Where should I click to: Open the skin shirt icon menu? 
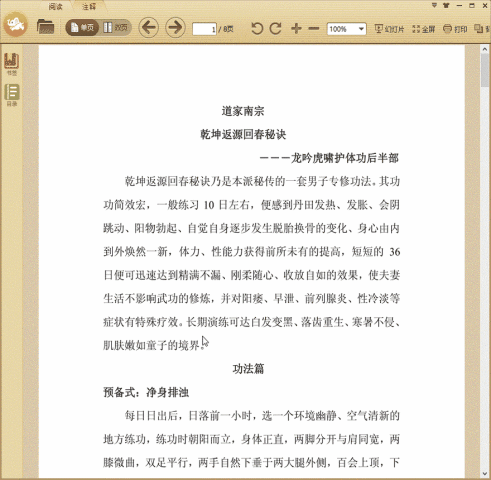click(446, 5)
